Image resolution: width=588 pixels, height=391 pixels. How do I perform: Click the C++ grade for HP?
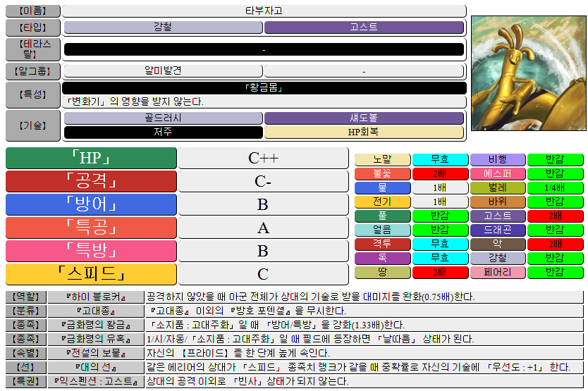click(x=263, y=159)
